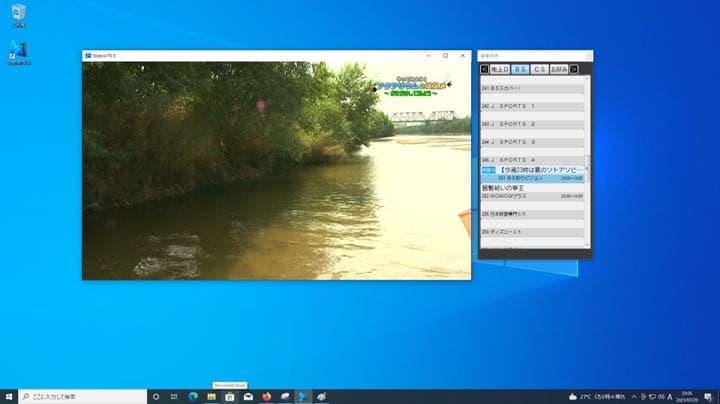Screen dimensions: 720x404
Task: Click the right arrow beside お好み tab
Action: click(x=574, y=69)
